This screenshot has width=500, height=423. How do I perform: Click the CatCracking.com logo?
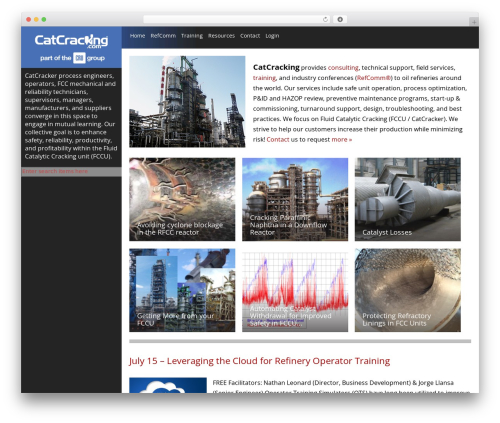click(x=71, y=41)
